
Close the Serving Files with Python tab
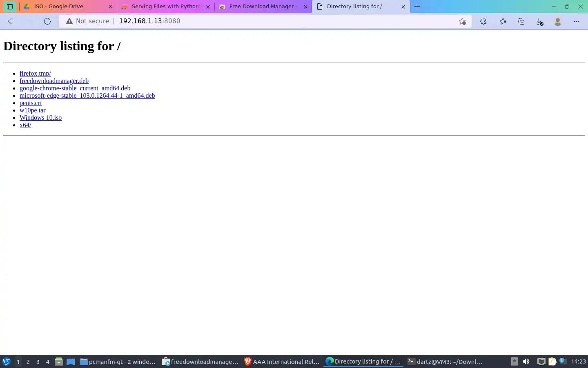pyautogui.click(x=208, y=7)
